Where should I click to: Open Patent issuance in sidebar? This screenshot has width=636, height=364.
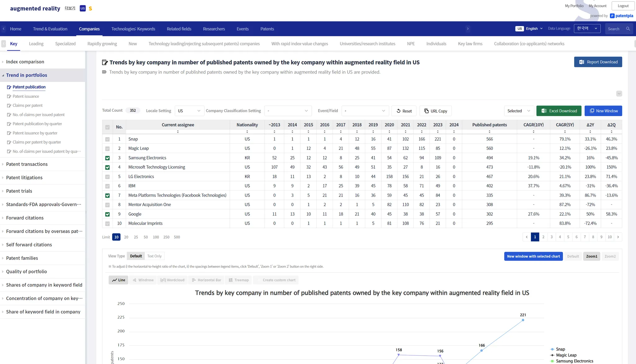tap(26, 96)
